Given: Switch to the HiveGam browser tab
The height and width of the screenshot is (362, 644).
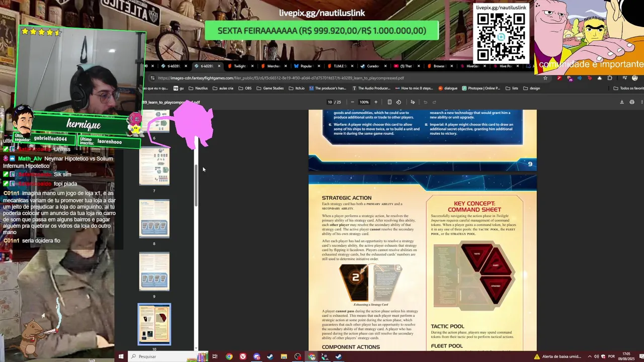Looking at the screenshot, I should (x=472, y=66).
